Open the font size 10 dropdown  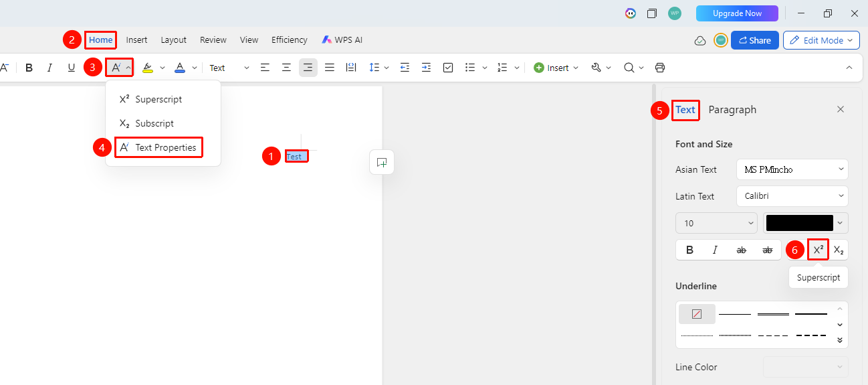pos(717,223)
